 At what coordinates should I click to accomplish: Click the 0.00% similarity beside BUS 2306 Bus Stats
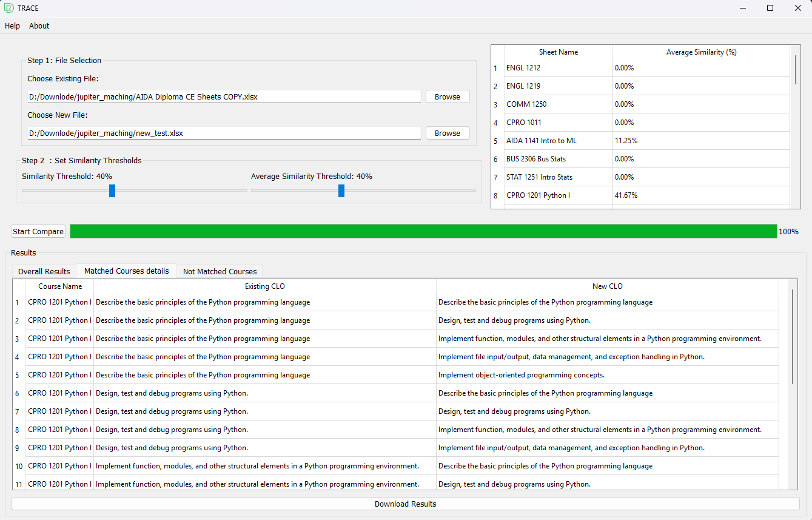[702, 159]
